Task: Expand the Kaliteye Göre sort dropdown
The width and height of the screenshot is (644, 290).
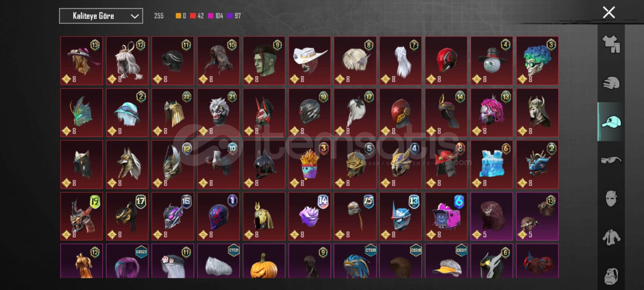Action: tap(101, 16)
